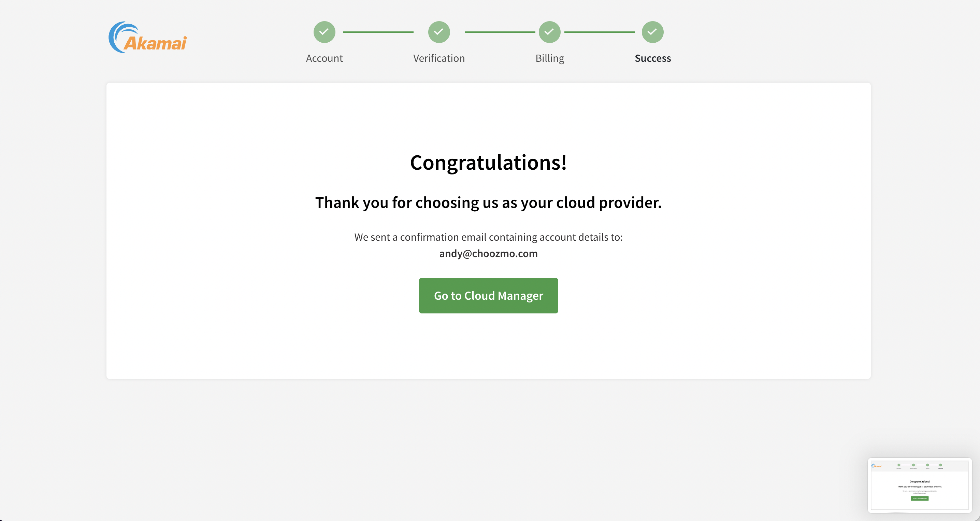The width and height of the screenshot is (980, 521).
Task: Click the andy@choozmo.com email link
Action: coord(488,253)
